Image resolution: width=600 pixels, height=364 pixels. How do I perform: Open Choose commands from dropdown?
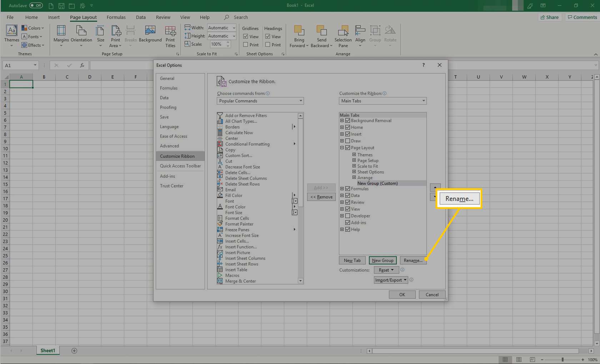pyautogui.click(x=260, y=101)
